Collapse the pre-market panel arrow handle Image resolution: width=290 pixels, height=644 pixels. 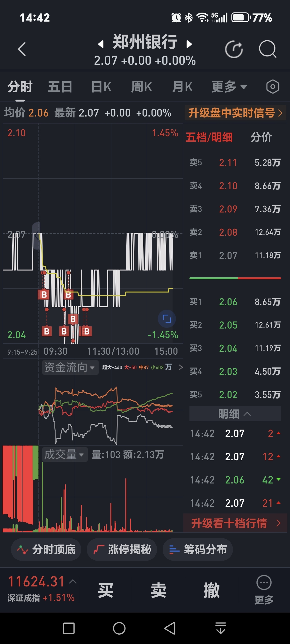coord(36,236)
